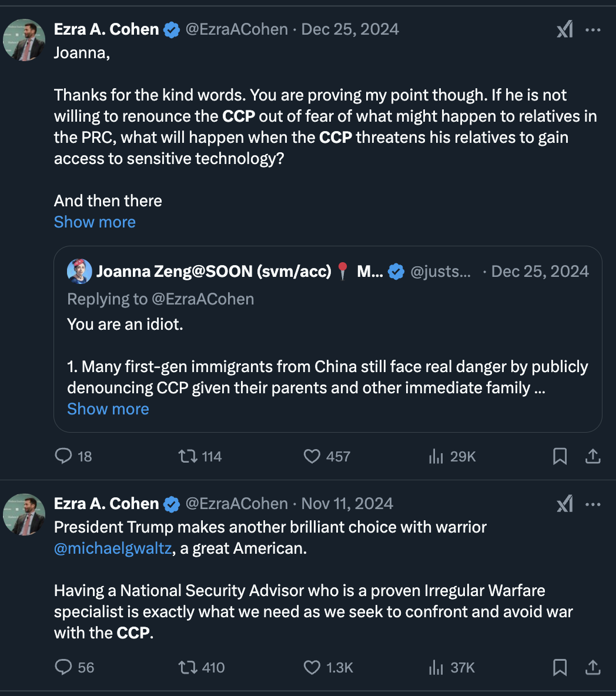Bookmark the Dec 25 post
The height and width of the screenshot is (696, 616).
[x=560, y=456]
